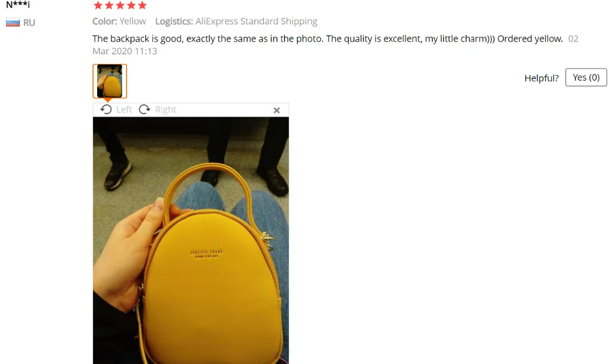
Task: Select the yellow backpack review thumbnail
Action: point(110,81)
